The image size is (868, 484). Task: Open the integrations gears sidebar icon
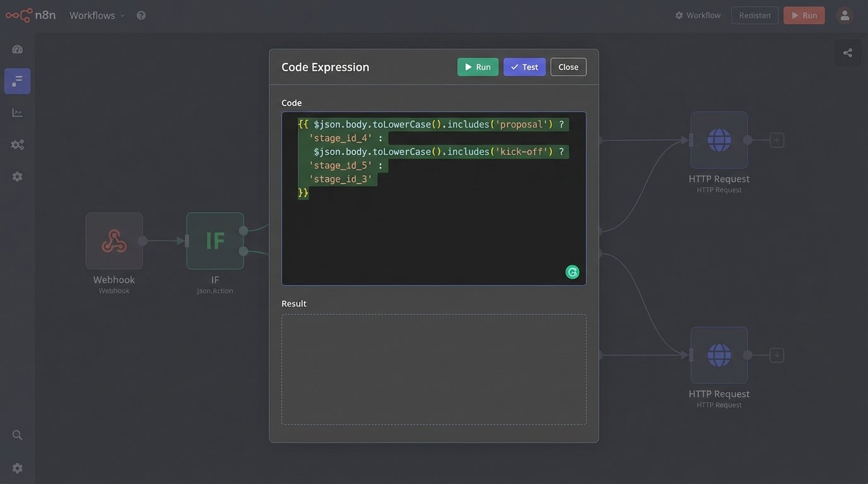(18, 145)
